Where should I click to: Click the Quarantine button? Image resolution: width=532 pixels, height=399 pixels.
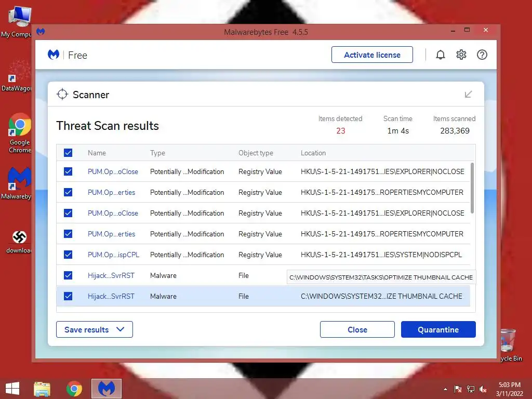tap(438, 329)
